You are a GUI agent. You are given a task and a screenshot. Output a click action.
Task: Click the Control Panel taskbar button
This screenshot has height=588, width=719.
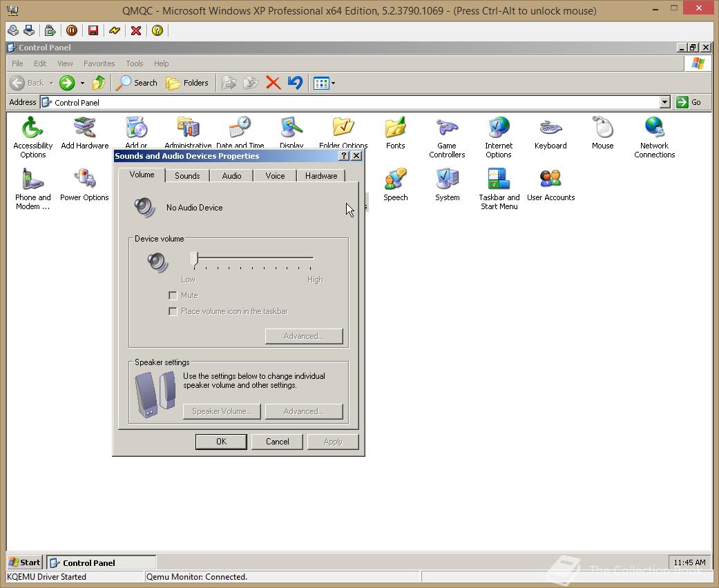(101, 562)
